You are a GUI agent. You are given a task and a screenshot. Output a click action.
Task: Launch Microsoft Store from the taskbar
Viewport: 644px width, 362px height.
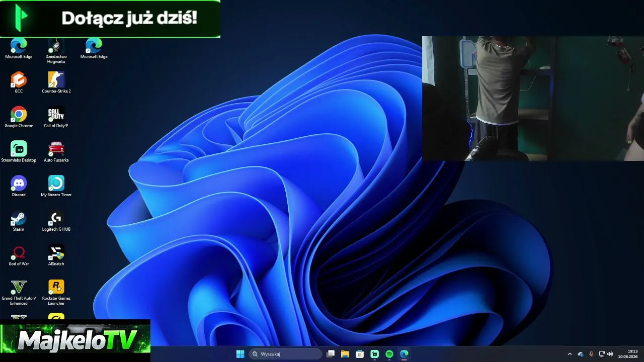pos(360,354)
